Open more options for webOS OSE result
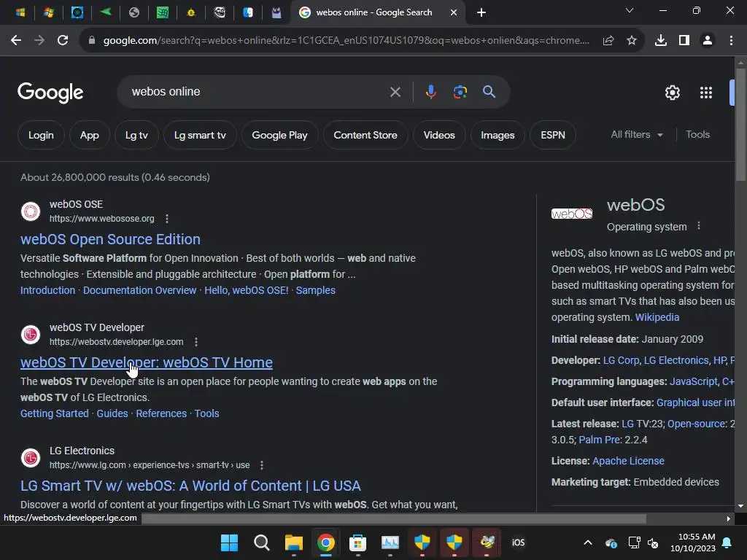 (x=167, y=219)
